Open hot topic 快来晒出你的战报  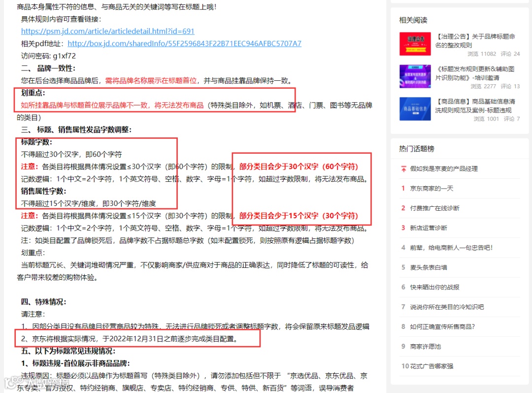coord(434,287)
